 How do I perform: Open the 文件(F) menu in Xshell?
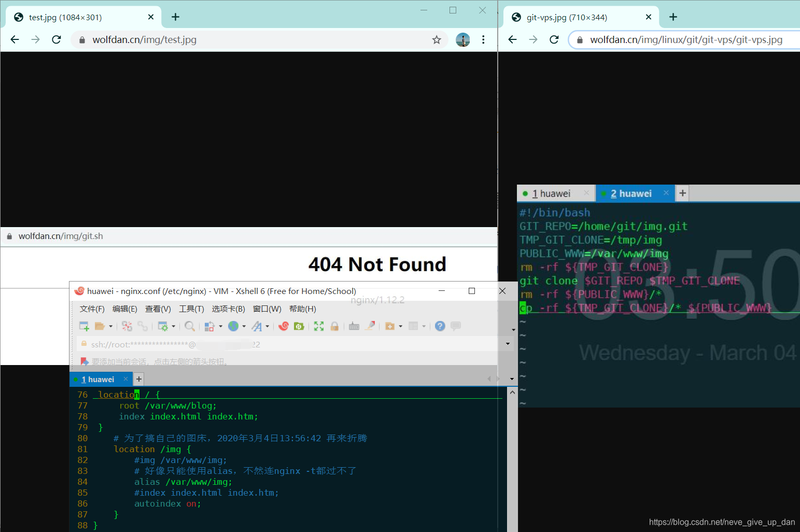92,309
